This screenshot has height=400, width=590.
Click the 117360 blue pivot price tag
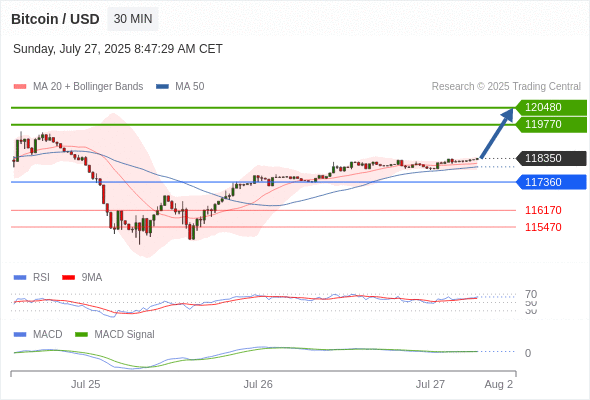[551, 182]
